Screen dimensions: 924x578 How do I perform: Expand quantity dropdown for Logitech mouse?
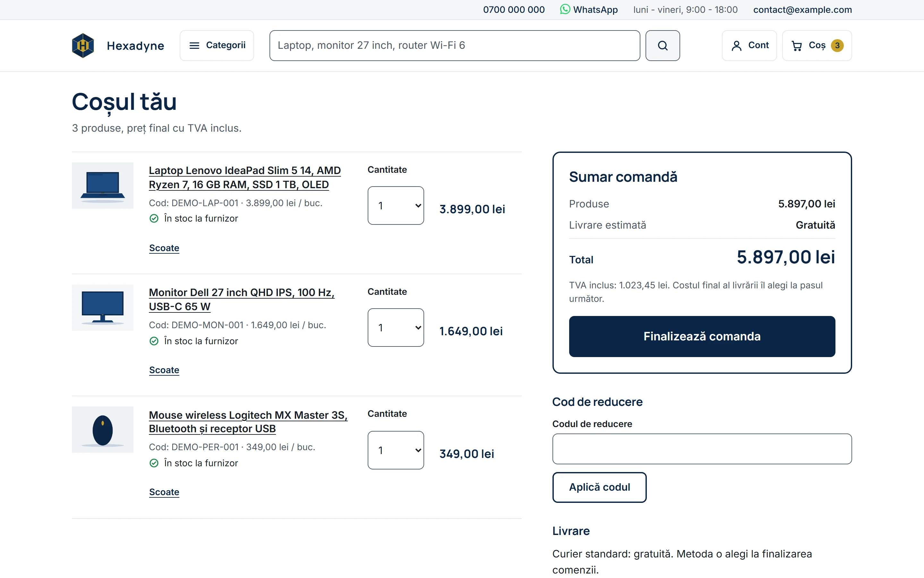tap(396, 450)
